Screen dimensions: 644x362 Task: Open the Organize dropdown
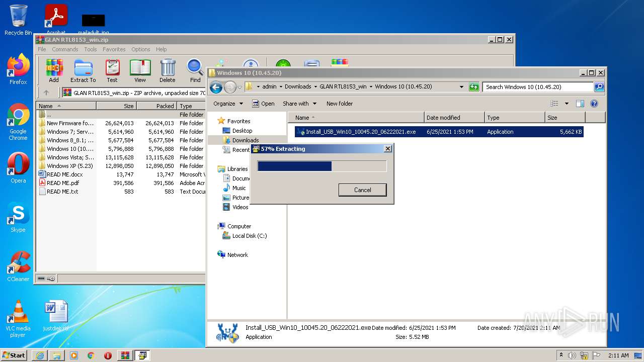228,104
